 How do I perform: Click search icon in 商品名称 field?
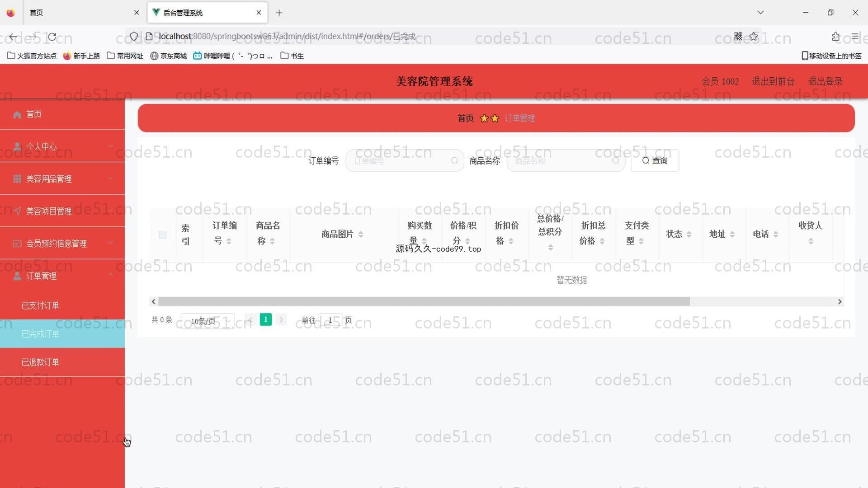(615, 161)
